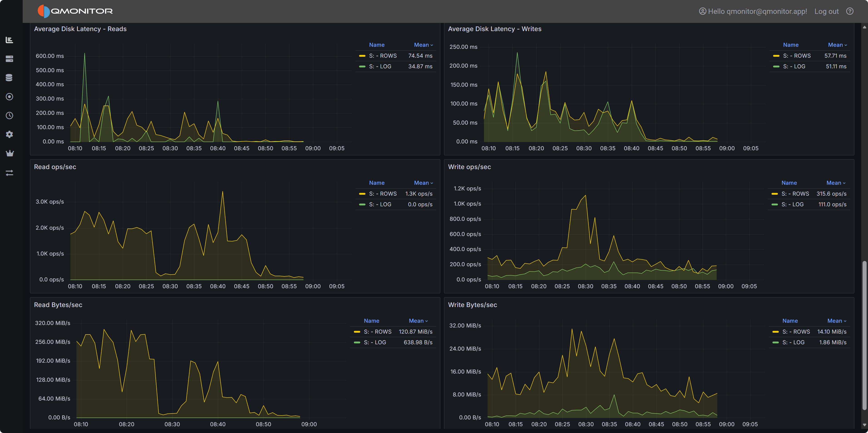Open help via the question mark icon
Viewport: 868px width, 433px height.
849,11
